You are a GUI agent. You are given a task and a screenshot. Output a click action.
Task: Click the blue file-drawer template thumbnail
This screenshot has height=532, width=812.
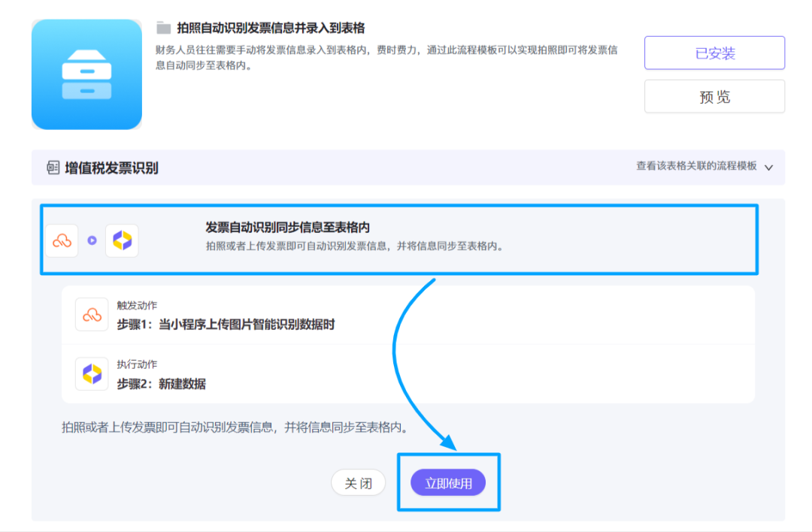pos(86,74)
